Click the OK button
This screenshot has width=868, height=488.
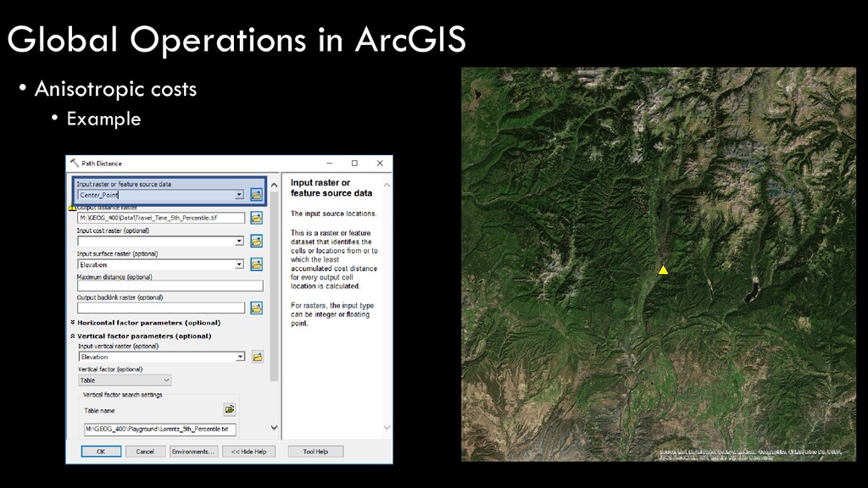point(102,452)
